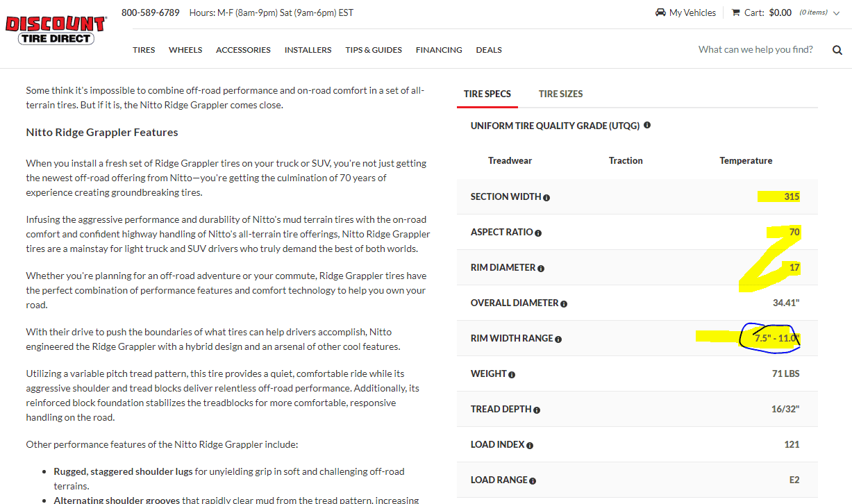The image size is (852, 504).
Task: Select the Tire Specs tab
Action: 487,94
